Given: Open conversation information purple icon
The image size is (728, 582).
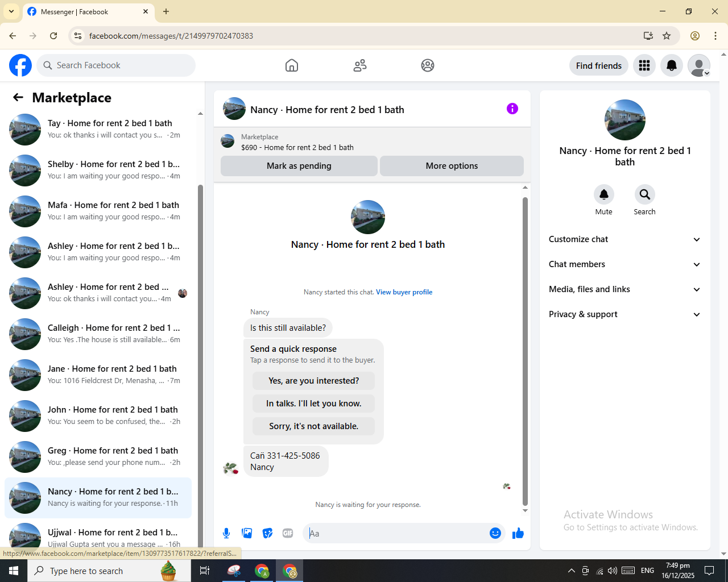Looking at the screenshot, I should click(x=512, y=109).
